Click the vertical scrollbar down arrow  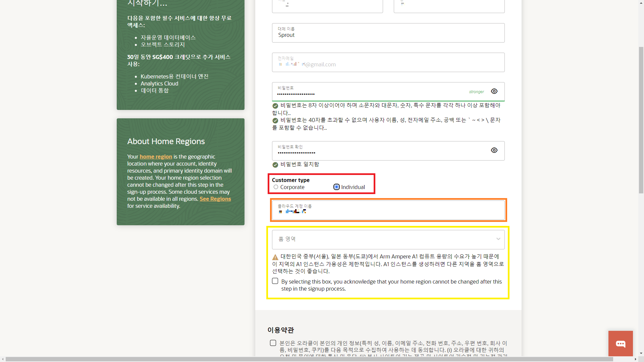(641, 353)
